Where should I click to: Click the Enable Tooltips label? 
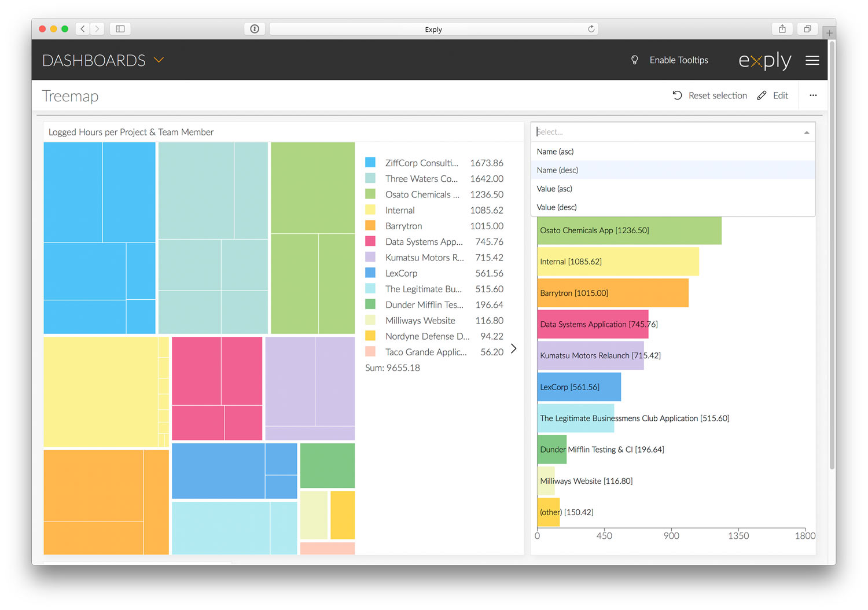(x=679, y=60)
